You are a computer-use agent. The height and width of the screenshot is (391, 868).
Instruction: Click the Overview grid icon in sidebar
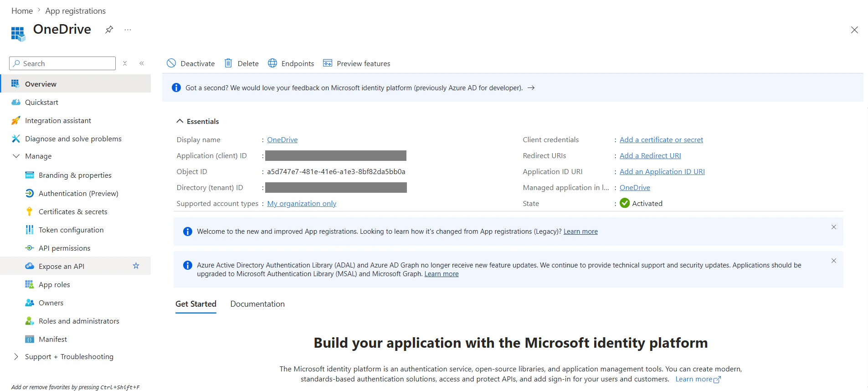[x=15, y=84]
